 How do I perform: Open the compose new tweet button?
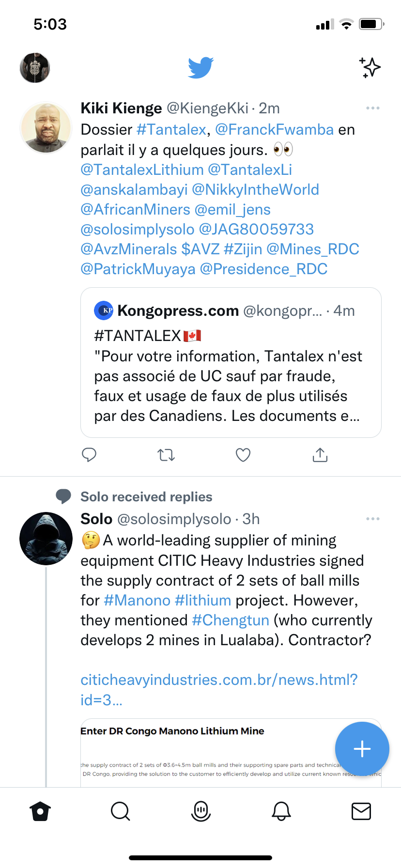coord(362,749)
